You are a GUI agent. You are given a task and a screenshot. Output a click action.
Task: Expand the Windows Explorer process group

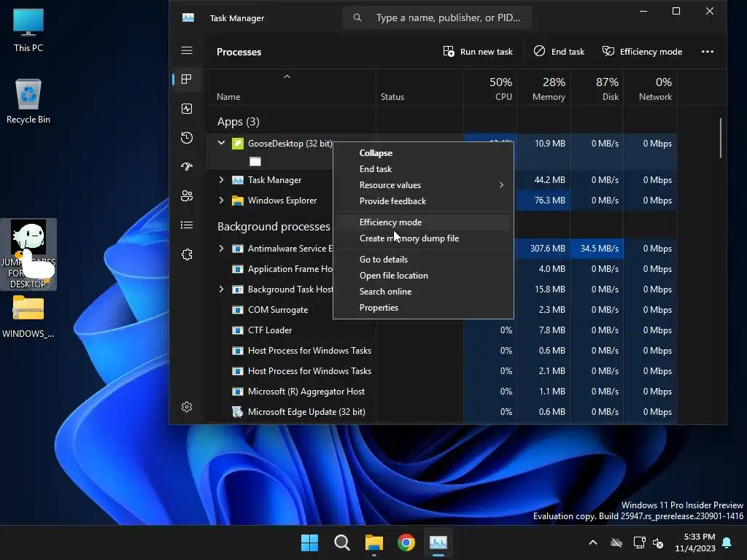point(221,201)
